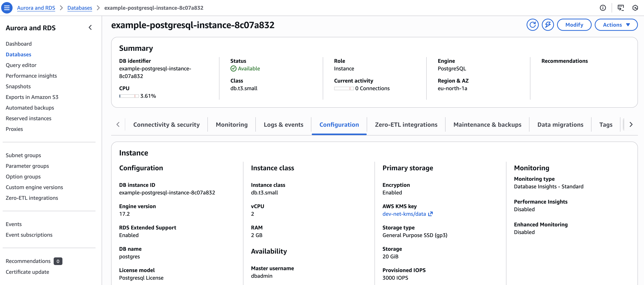This screenshot has height=285, width=644.
Task: Open dev-net-kms/data KMS key link
Action: click(404, 214)
